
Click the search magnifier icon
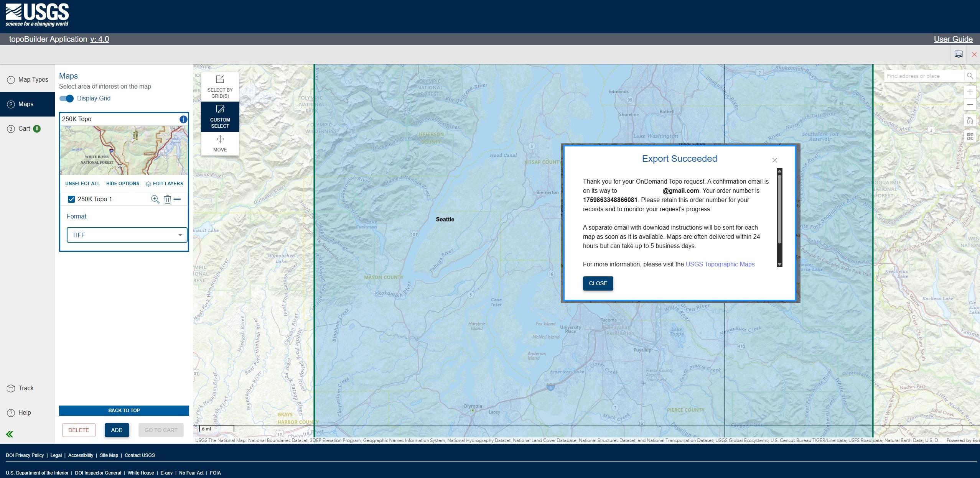[970, 76]
